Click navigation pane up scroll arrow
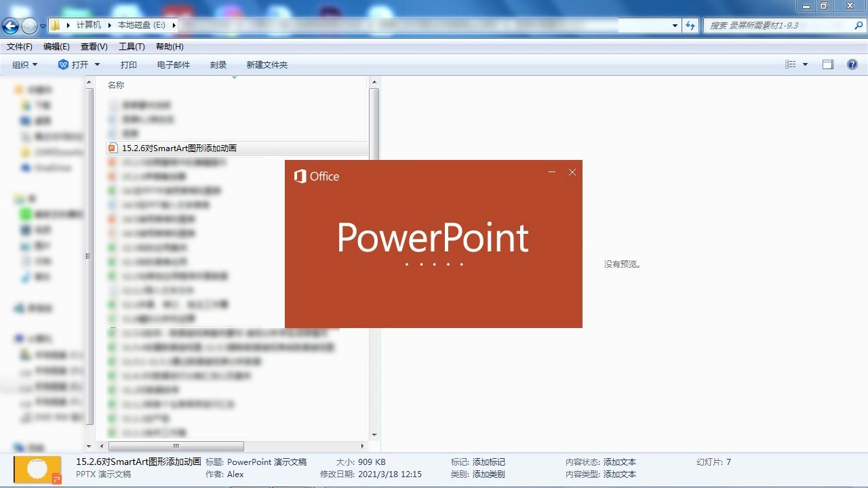Screen dimensions: 868x488 (x=90, y=82)
